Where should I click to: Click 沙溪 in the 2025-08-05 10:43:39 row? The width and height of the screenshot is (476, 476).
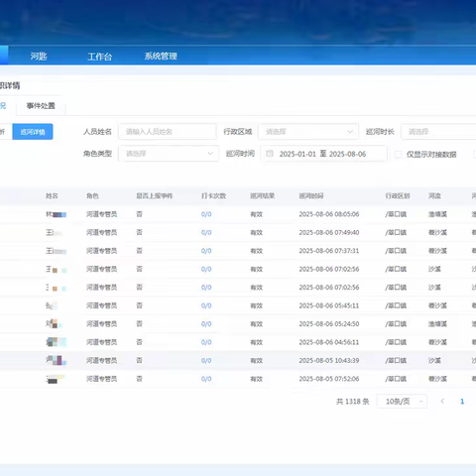pyautogui.click(x=434, y=361)
